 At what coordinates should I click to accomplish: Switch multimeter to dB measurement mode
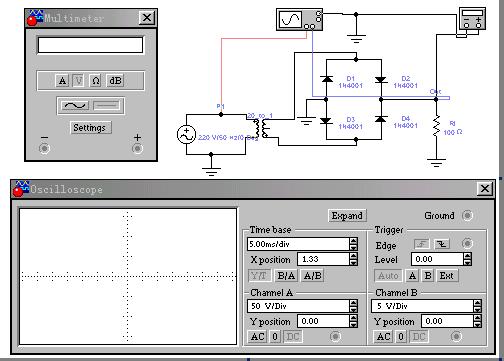(115, 81)
